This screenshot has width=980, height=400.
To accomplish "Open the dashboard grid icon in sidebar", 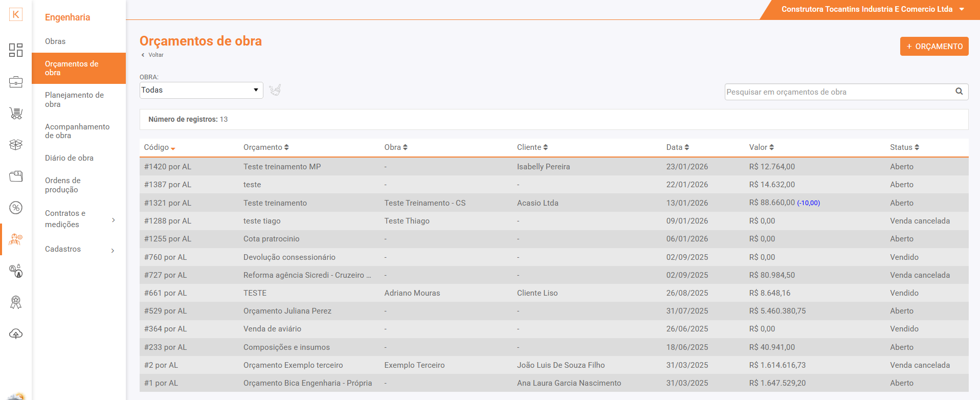I will pyautogui.click(x=16, y=50).
